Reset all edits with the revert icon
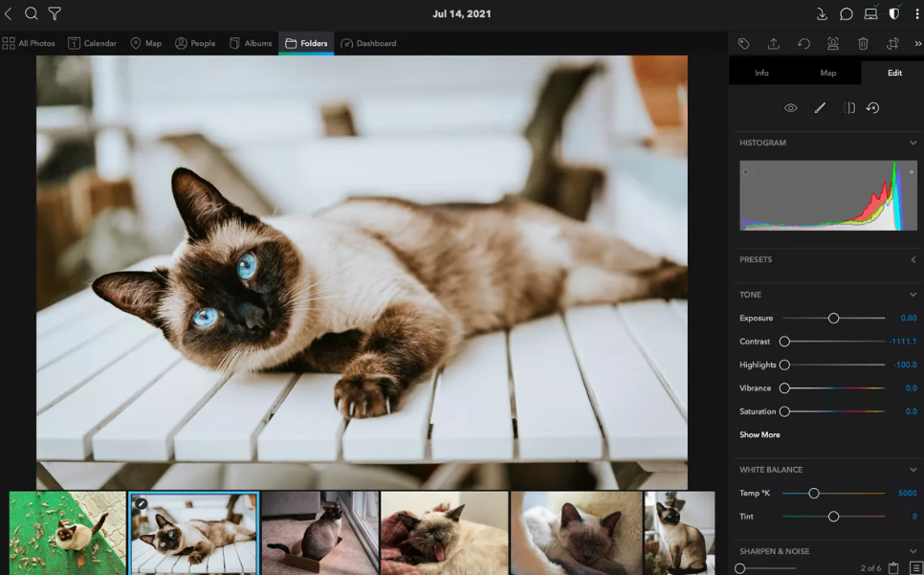 point(872,108)
